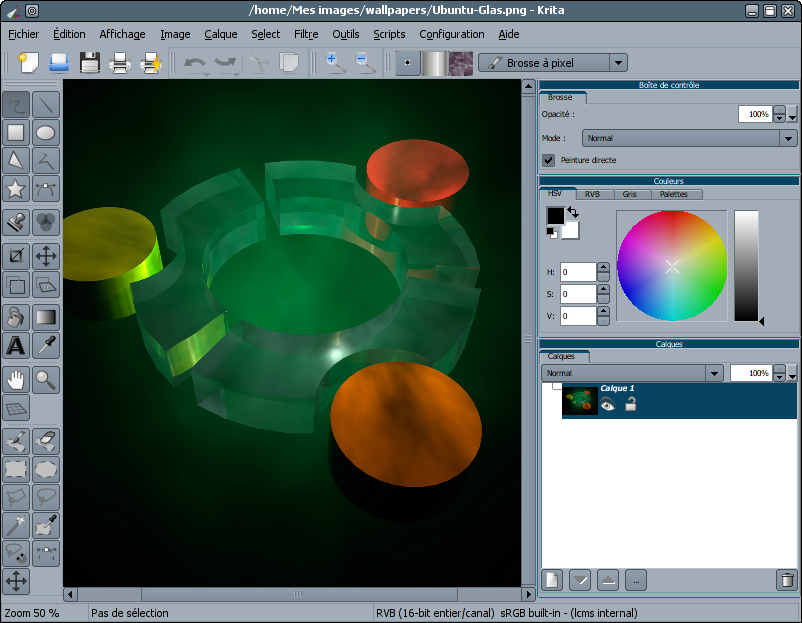
Task: Switch to the Gris color tab
Action: (x=630, y=194)
